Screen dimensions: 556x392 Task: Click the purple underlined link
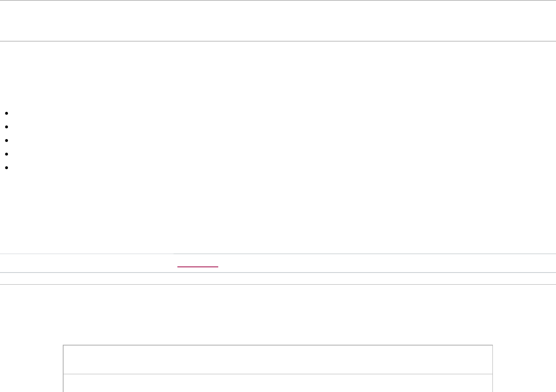pos(198,266)
